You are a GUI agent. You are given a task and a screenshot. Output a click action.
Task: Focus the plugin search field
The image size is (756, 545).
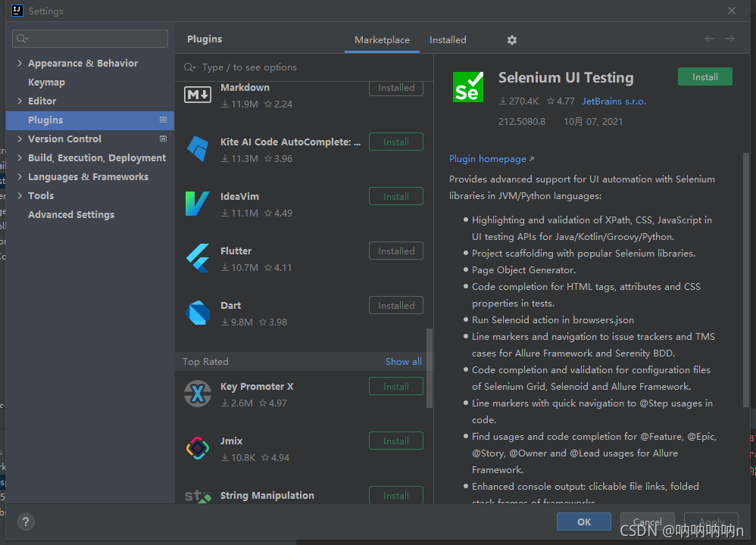coord(305,67)
